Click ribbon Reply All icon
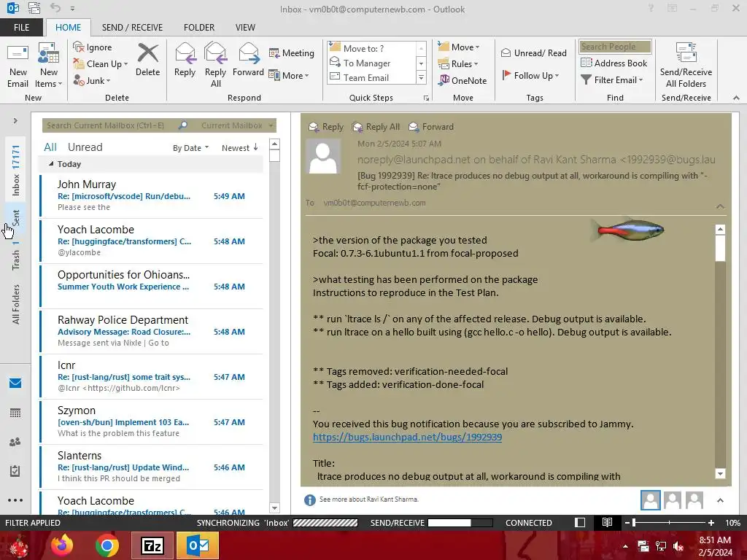747x560 pixels. [x=215, y=66]
